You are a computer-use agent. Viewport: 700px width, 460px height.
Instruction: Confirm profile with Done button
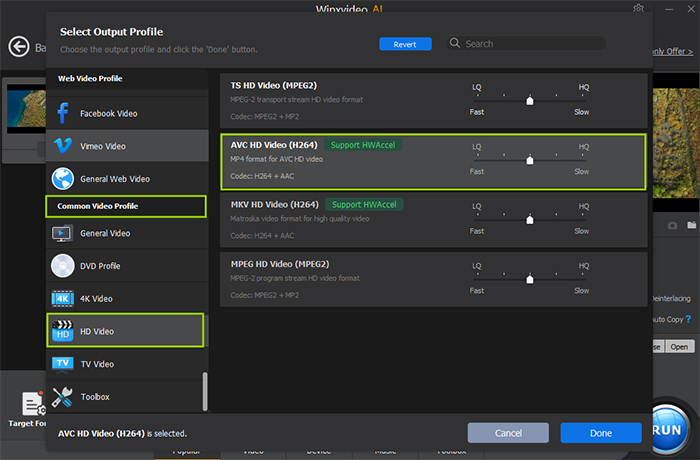[x=601, y=433]
